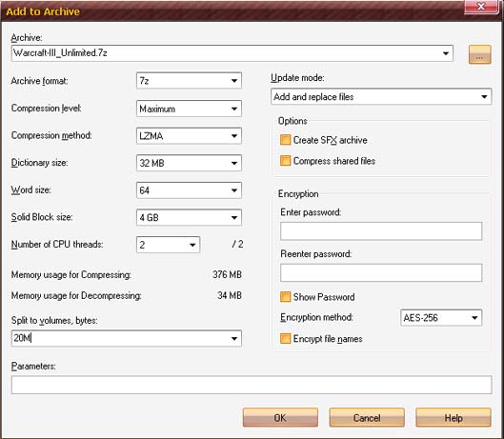Expand the Update mode dropdown
Image resolution: width=504 pixels, height=439 pixels.
[x=381, y=96]
